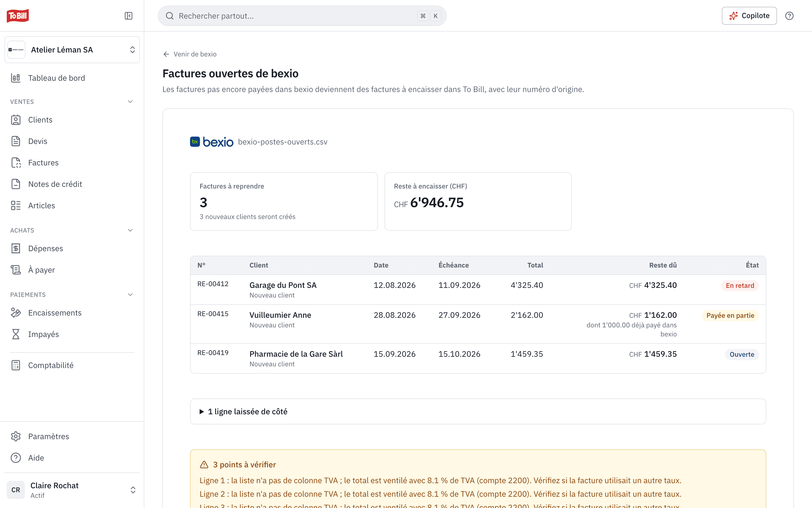Viewport: 812px width, 508px height.
Task: Open the Atelier Léman SA company switcher
Action: click(x=72, y=50)
